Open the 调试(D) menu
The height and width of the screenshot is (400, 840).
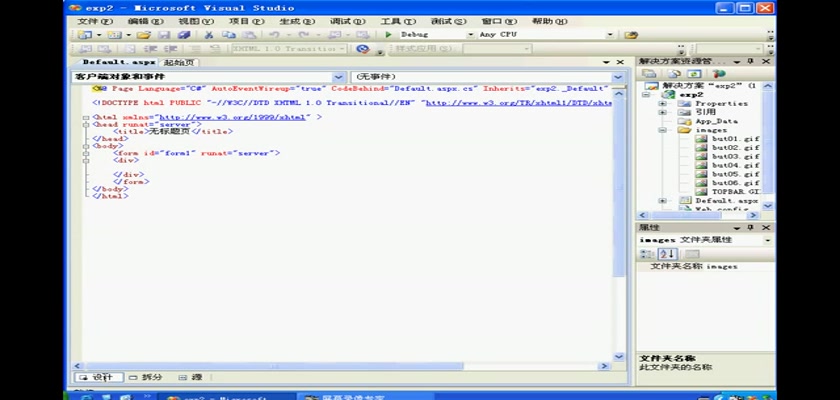[x=347, y=21]
